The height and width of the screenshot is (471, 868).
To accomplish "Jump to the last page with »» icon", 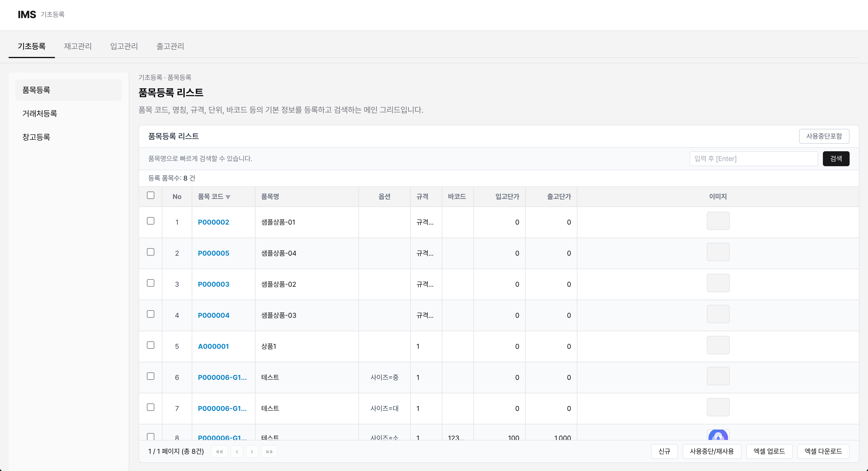I will click(269, 451).
